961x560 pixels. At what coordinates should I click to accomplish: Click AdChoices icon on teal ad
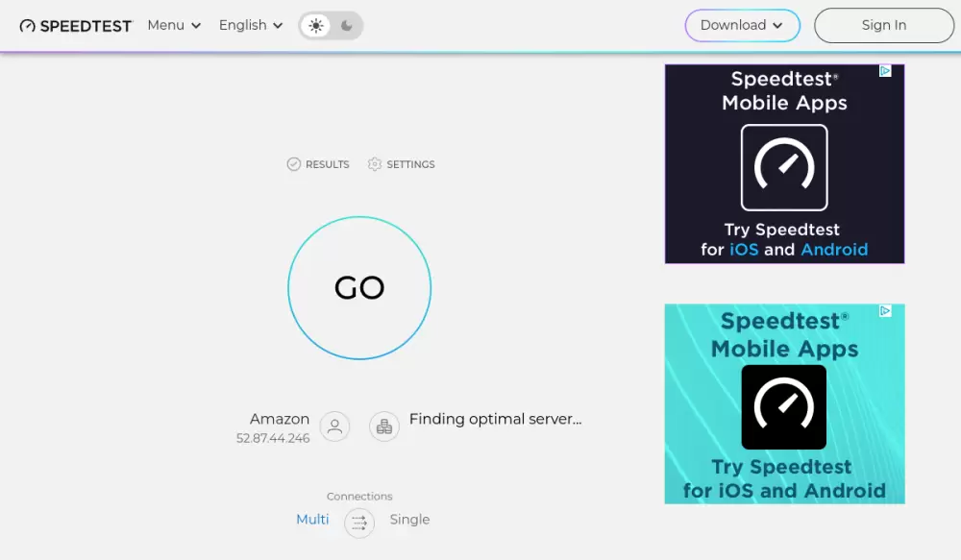[x=885, y=311]
